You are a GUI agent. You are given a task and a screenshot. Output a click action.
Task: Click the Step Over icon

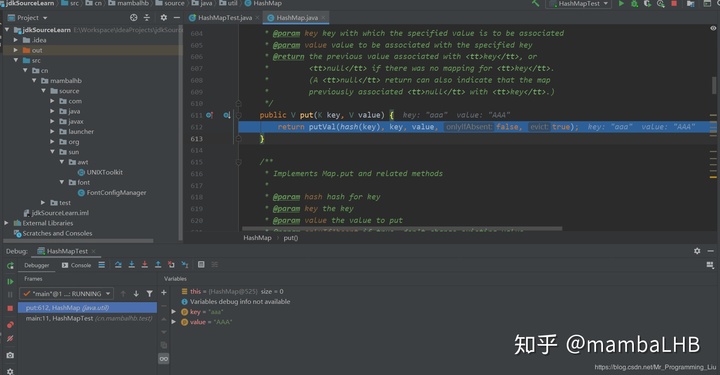[x=118, y=265]
